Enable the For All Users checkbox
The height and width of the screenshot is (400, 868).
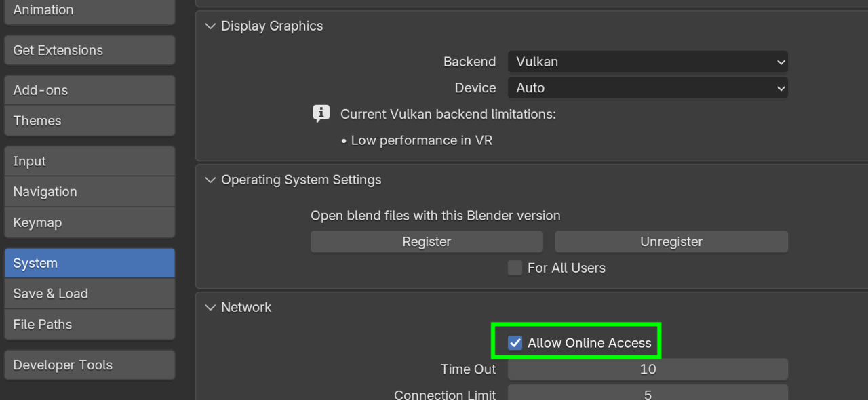pos(515,268)
